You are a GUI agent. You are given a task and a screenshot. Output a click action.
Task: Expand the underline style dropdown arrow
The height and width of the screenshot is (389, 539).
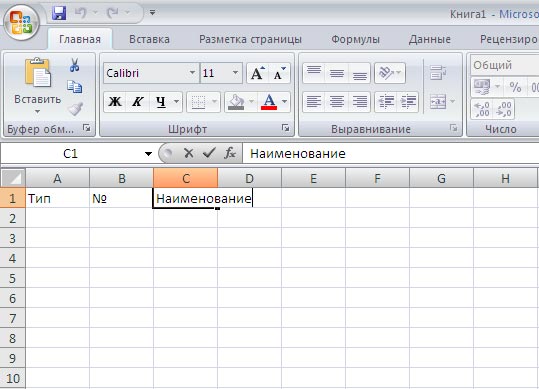(176, 101)
